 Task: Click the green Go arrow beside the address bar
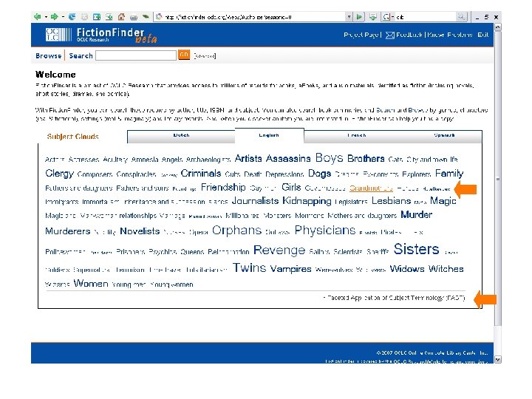(x=359, y=16)
